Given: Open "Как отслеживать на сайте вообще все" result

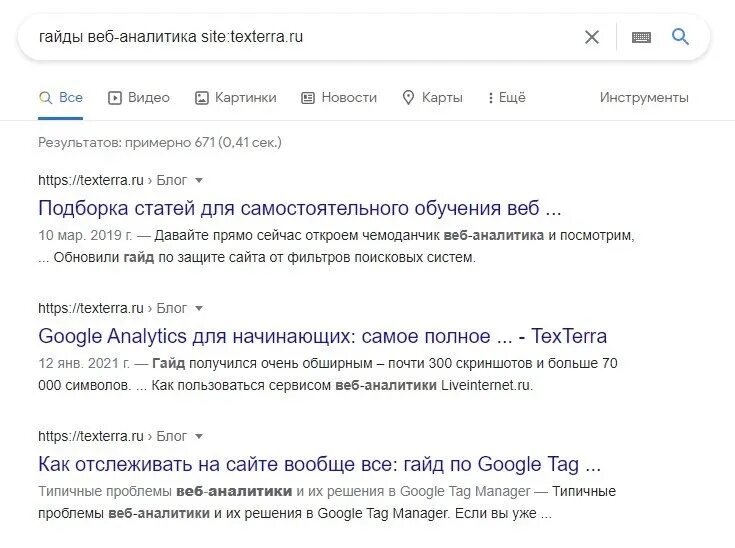Looking at the screenshot, I should 319,465.
